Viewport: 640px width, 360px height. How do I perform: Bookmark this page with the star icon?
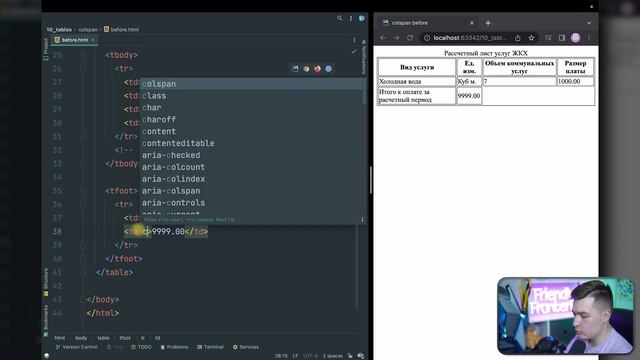(531, 38)
